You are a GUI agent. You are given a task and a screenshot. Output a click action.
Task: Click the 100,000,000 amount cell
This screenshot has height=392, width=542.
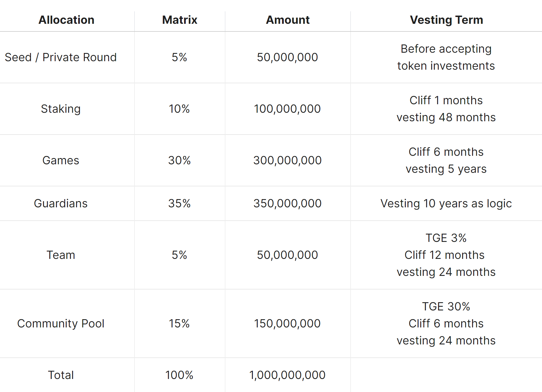point(287,109)
